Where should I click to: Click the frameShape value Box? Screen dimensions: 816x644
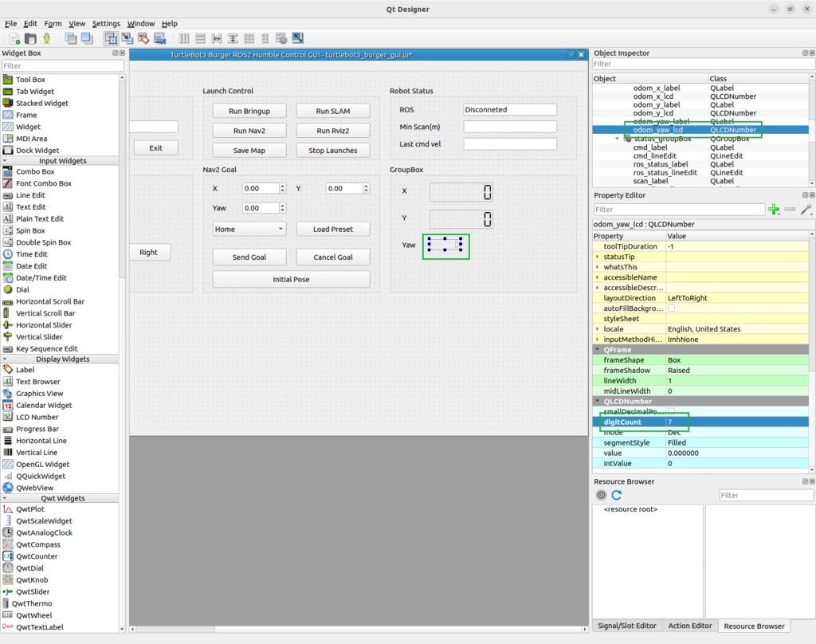click(x=674, y=360)
